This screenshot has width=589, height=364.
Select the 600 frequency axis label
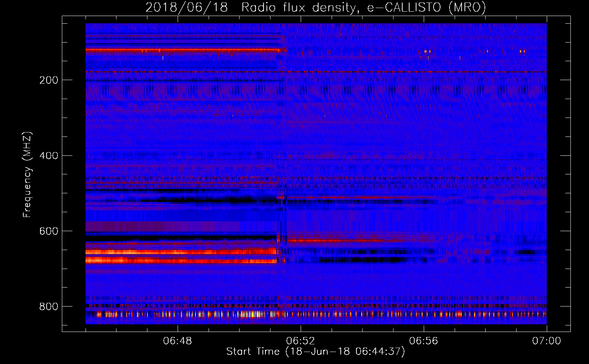point(49,231)
